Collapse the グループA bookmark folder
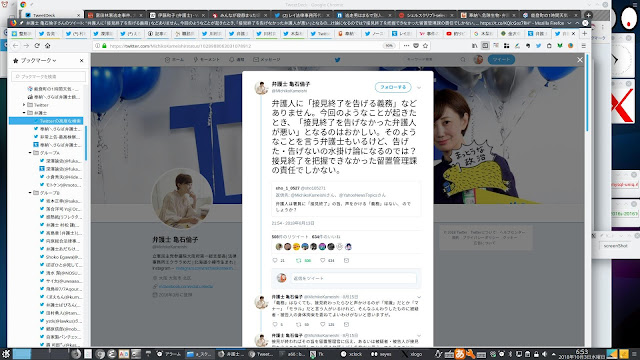The width and height of the screenshot is (640, 360). (x=30, y=153)
